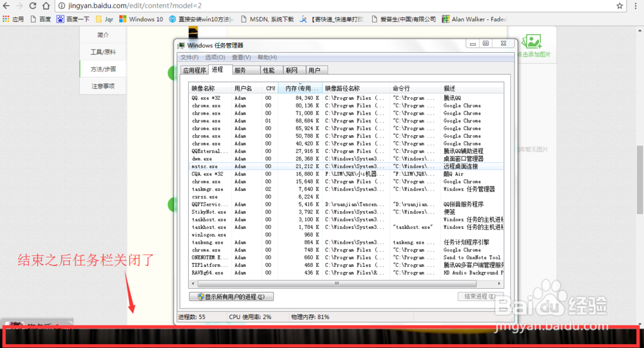Open 百度 bookmark
The height and width of the screenshot is (348, 644).
40,19
